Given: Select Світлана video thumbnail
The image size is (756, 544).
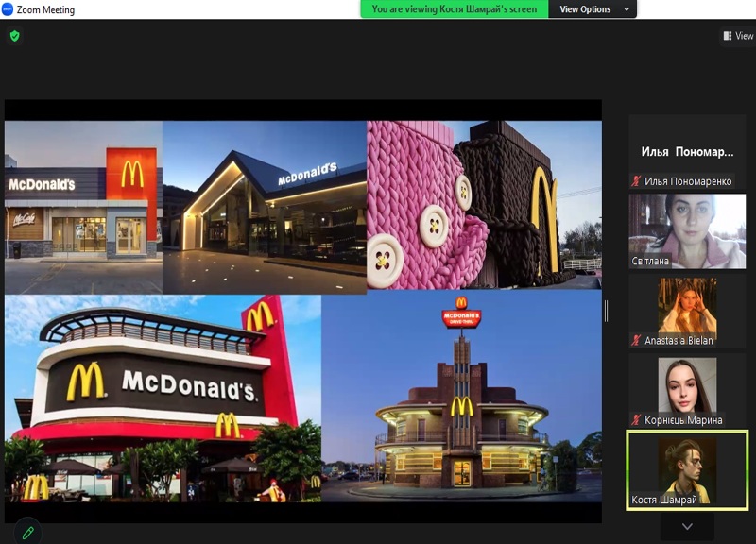Looking at the screenshot, I should (x=687, y=231).
